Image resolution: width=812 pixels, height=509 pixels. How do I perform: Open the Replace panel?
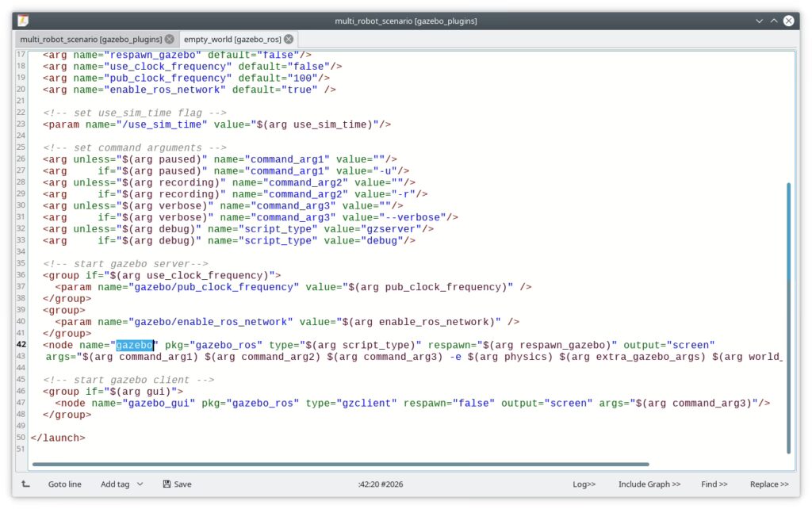pos(769,484)
